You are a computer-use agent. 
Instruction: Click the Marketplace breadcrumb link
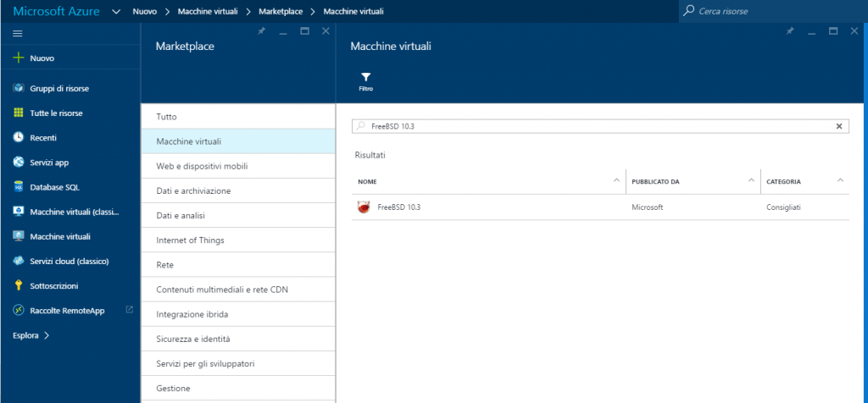(281, 11)
